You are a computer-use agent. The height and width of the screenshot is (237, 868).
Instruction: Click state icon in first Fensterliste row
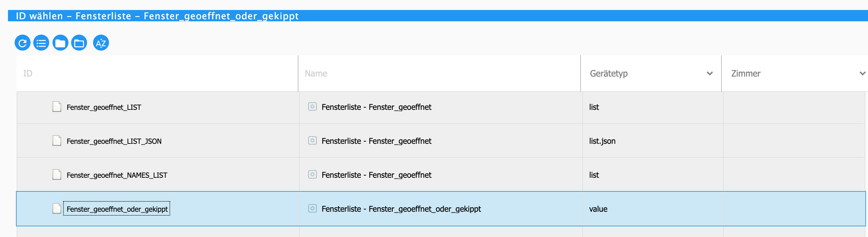pyautogui.click(x=312, y=107)
